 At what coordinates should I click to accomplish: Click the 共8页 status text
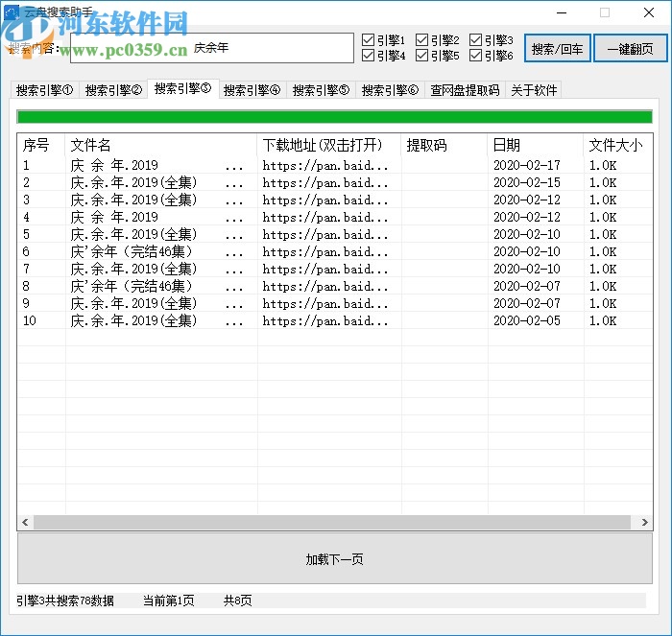237,601
